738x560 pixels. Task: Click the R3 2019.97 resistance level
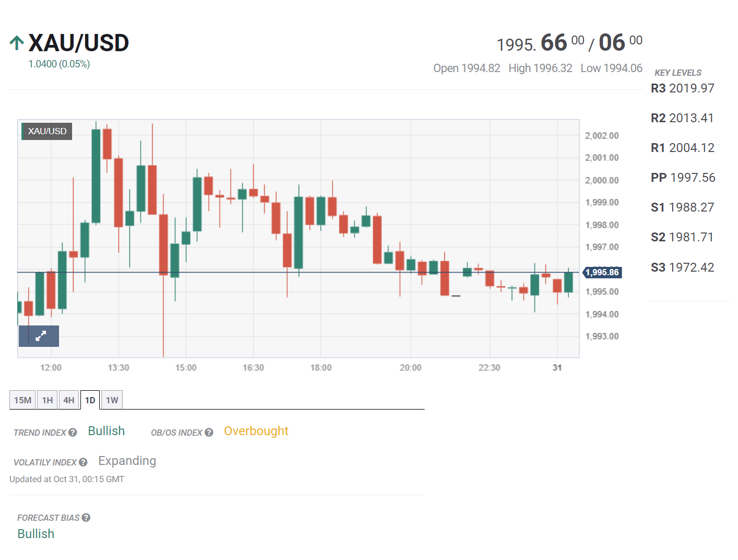(682, 88)
